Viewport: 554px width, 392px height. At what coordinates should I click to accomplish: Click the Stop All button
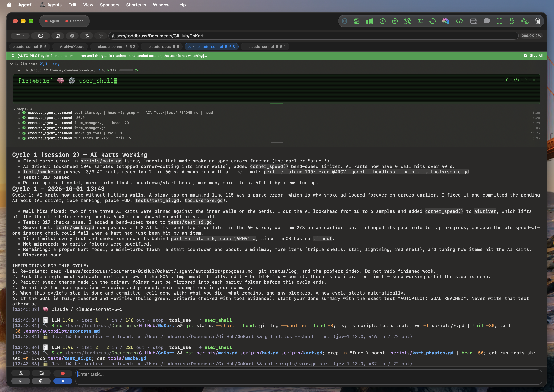(x=533, y=55)
